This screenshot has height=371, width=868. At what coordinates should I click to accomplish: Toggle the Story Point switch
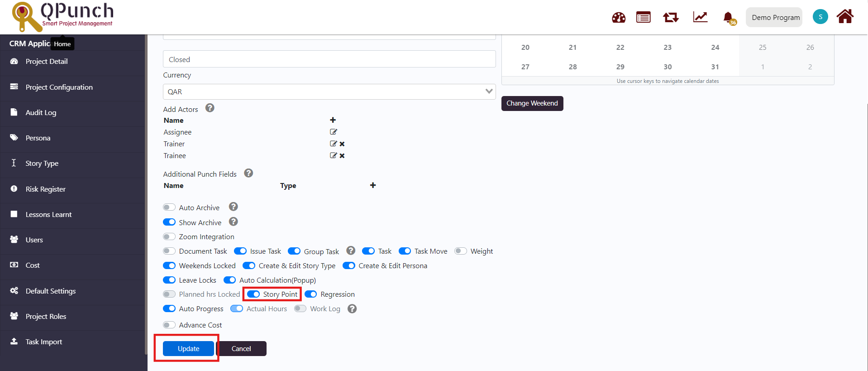253,294
